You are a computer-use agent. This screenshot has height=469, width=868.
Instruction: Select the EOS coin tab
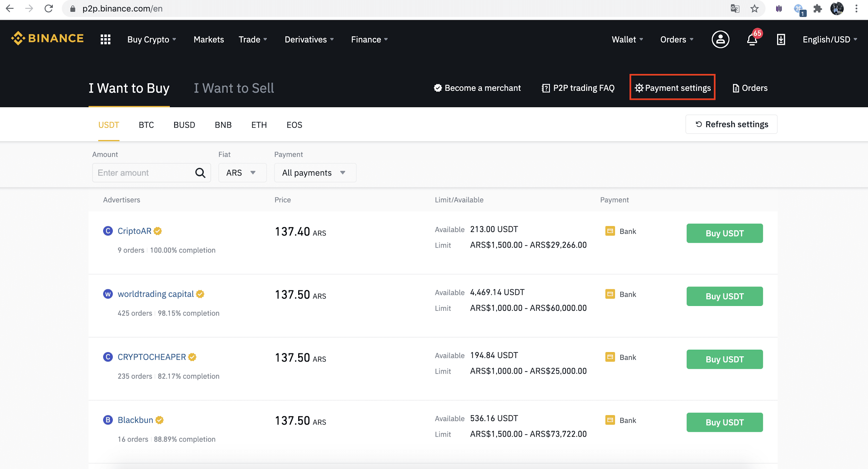294,125
